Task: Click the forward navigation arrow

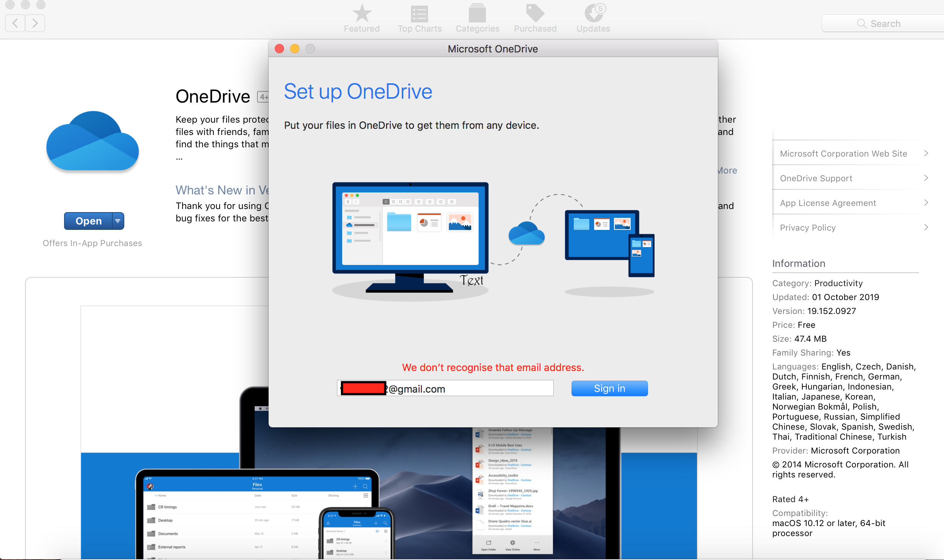Action: coord(35,23)
